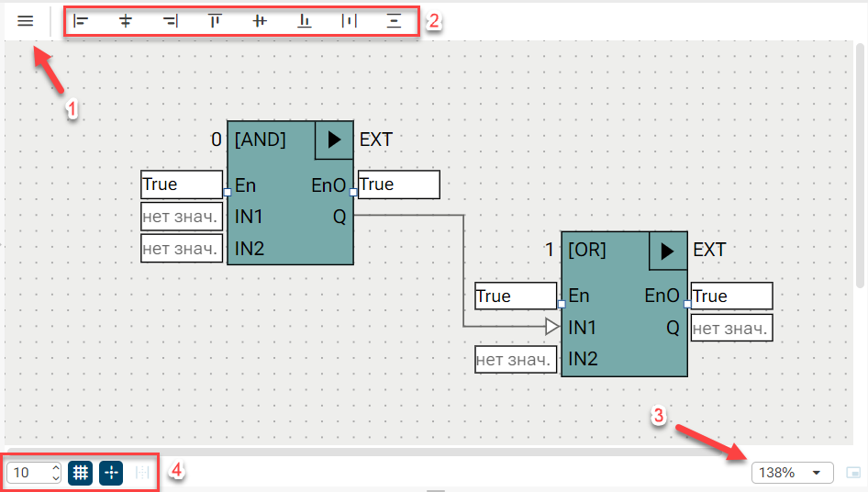
Task: Align selected blocks to left edge
Action: tap(81, 21)
